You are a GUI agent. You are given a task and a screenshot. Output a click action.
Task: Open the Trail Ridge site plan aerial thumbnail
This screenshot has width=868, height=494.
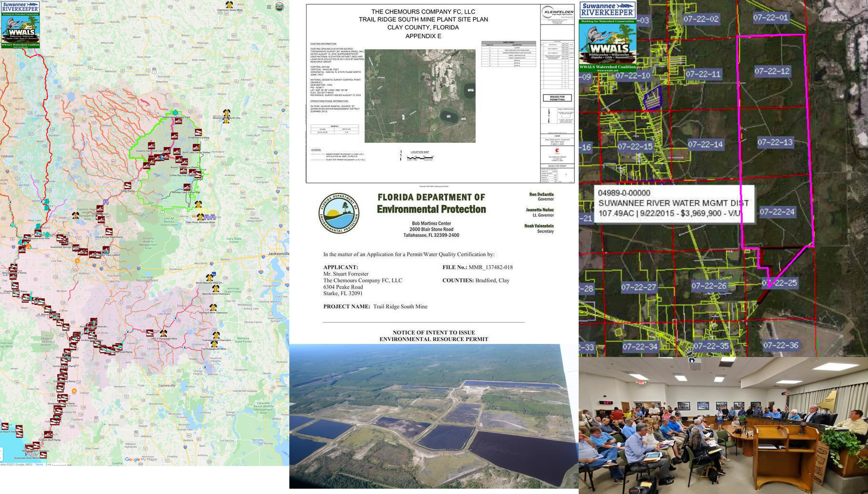(420, 96)
